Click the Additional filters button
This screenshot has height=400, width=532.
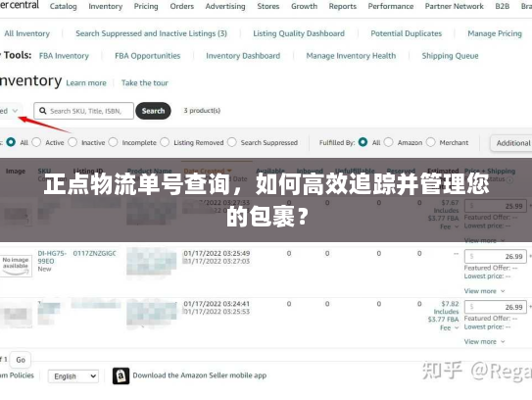click(x=511, y=143)
